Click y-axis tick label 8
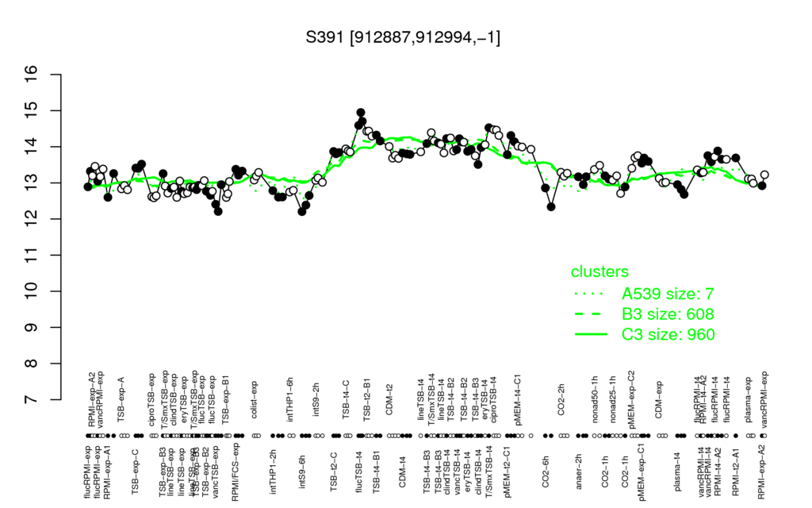 click(x=32, y=364)
